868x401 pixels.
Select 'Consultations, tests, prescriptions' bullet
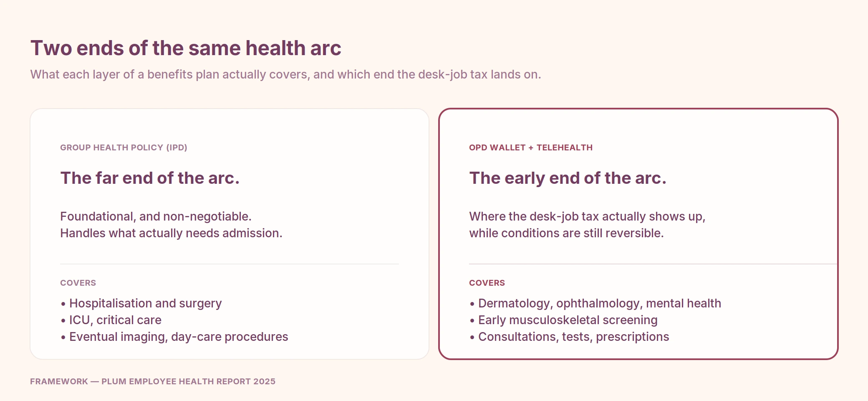(569, 337)
